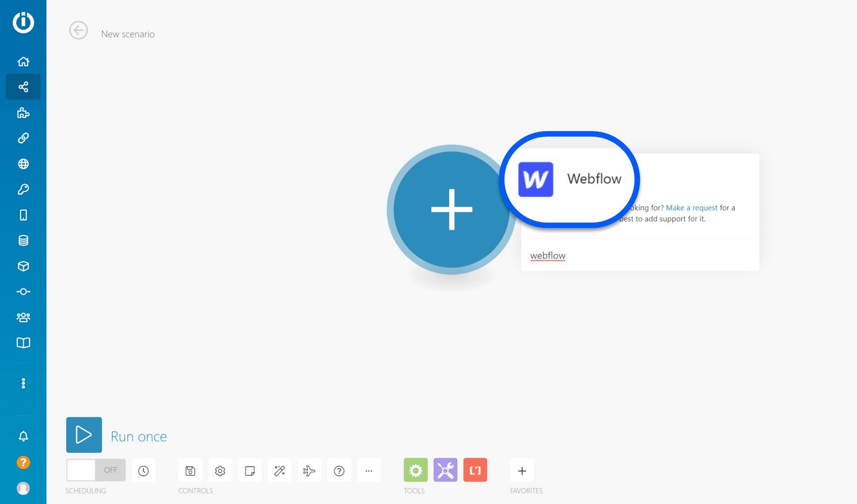
Task: Open the Webhooks globe icon
Action: [23, 164]
